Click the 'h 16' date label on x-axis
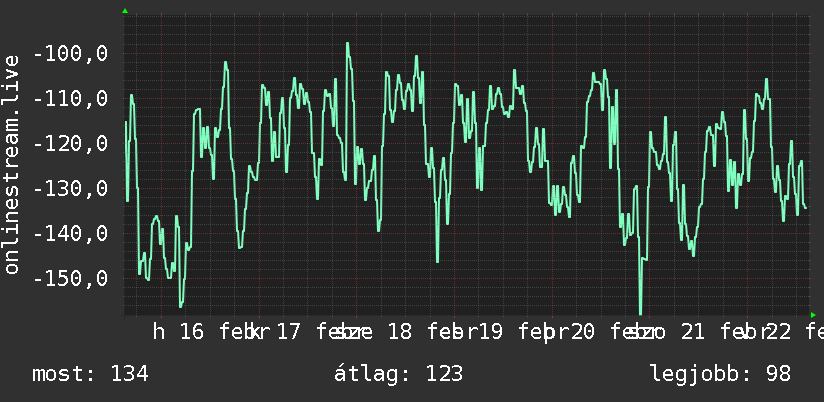Screen dimensions: 824x402 coord(178,332)
